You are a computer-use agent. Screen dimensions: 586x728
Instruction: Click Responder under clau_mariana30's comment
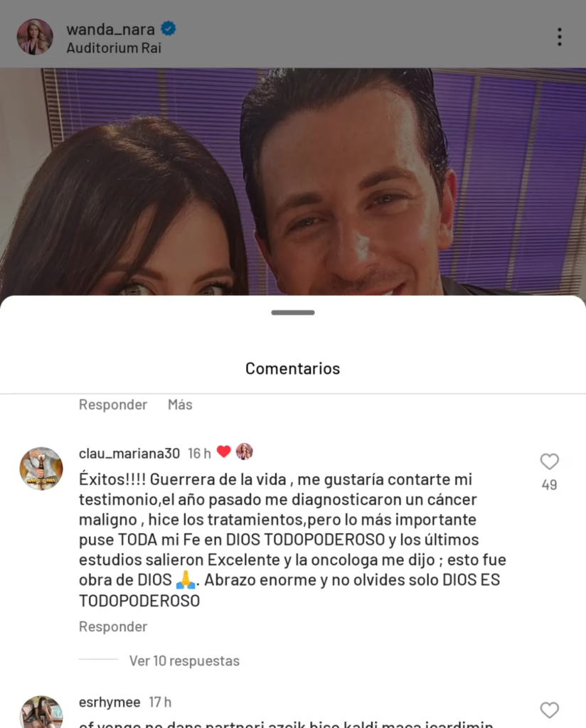pyautogui.click(x=113, y=627)
